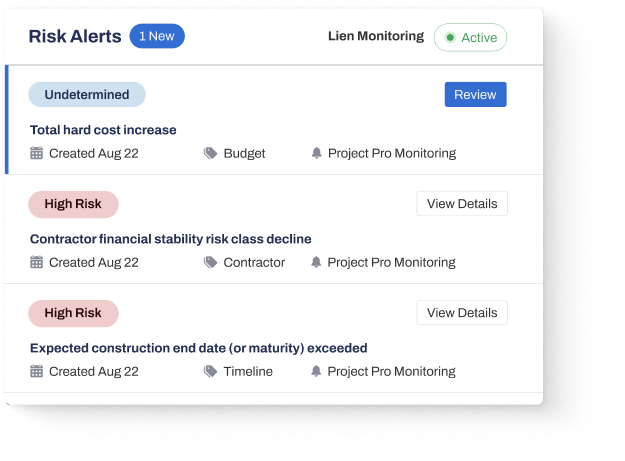Click bell icon in Contractor alert row
This screenshot has width=625, height=461.
(316, 262)
